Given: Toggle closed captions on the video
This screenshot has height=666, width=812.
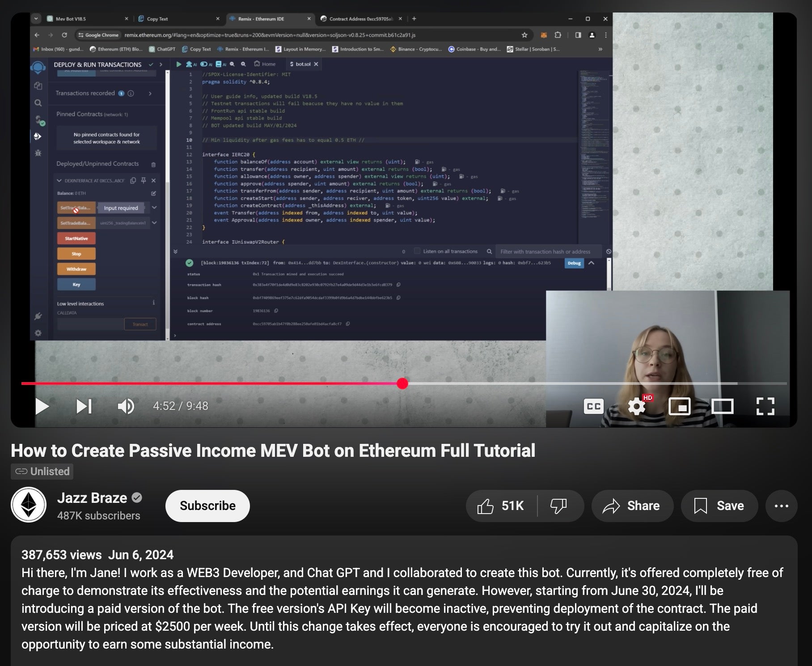Looking at the screenshot, I should click(593, 406).
